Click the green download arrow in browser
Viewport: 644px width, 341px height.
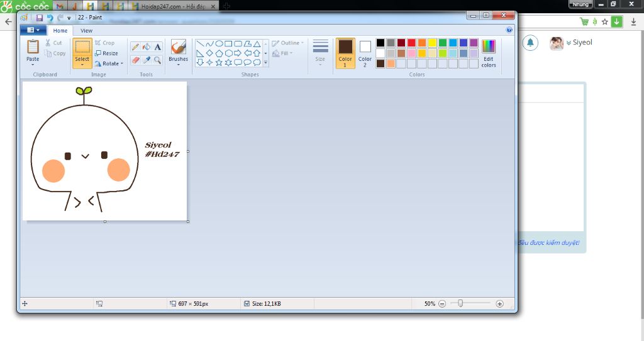616,22
